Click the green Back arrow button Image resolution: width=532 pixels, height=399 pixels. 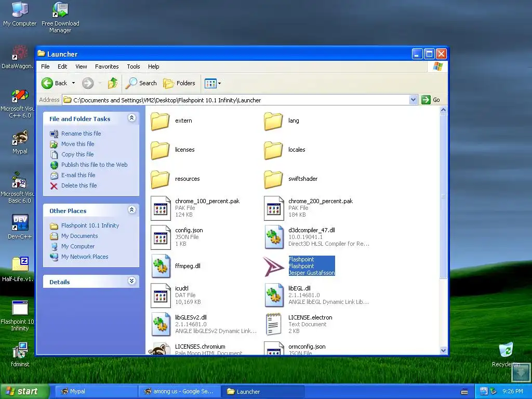[x=47, y=83]
